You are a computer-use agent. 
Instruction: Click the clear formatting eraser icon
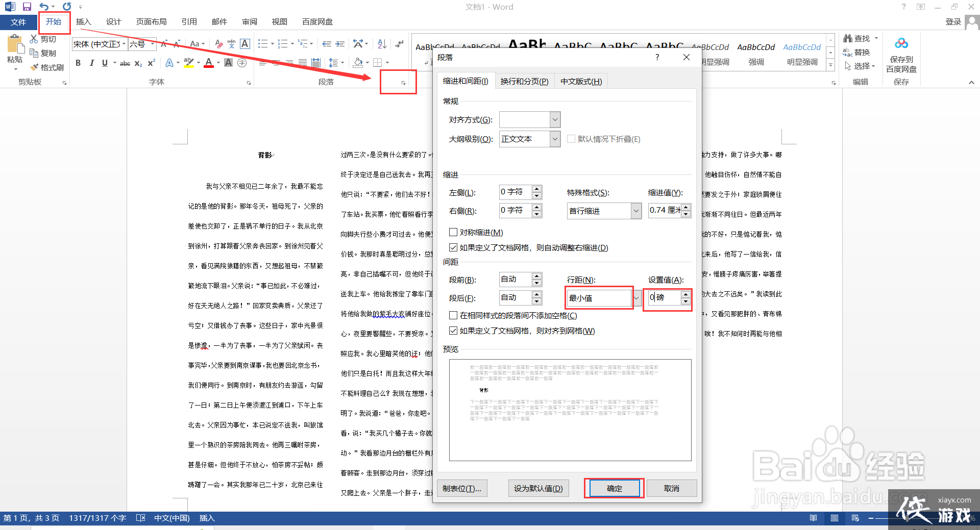218,44
